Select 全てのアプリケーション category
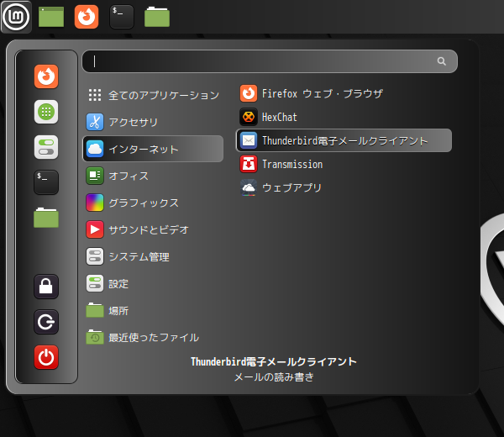504x437 pixels. pos(153,95)
